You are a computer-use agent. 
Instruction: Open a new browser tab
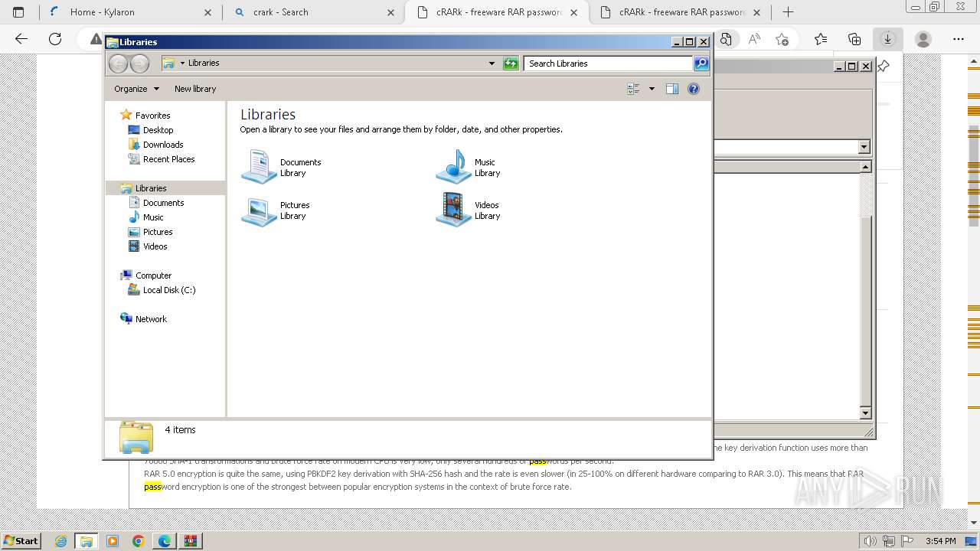point(788,12)
